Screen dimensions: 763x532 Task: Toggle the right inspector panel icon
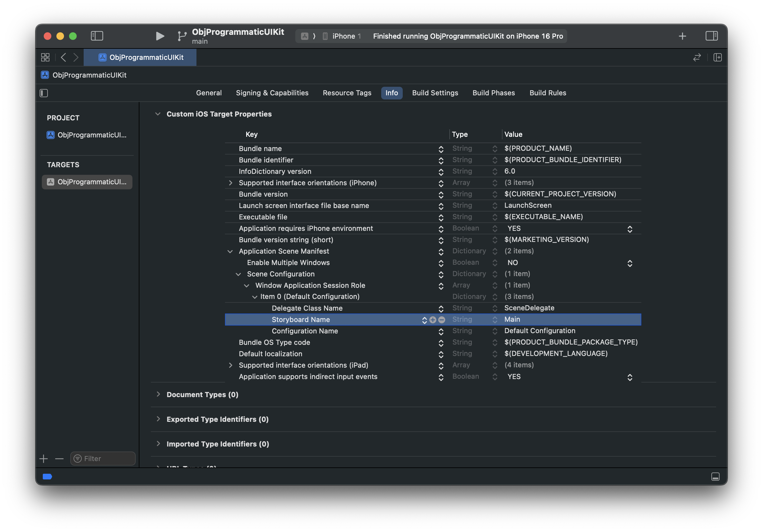[x=711, y=36]
